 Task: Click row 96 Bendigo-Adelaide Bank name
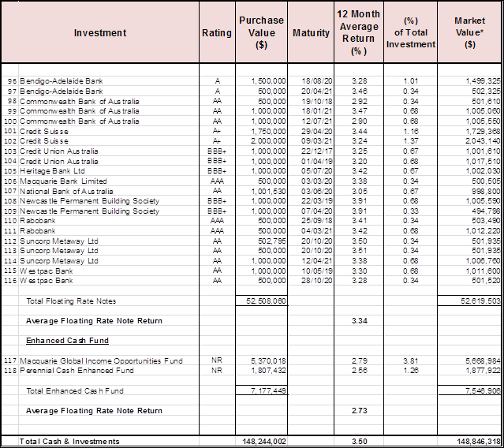[x=61, y=81]
